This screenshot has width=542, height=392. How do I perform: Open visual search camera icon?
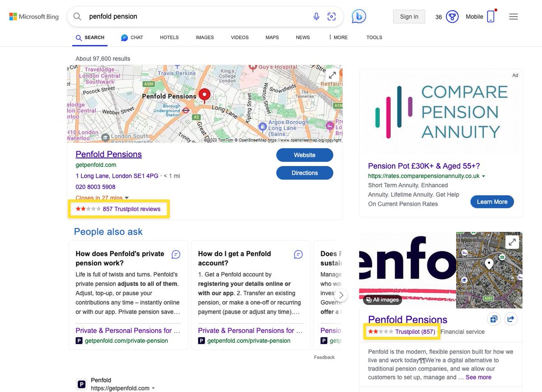click(x=332, y=17)
